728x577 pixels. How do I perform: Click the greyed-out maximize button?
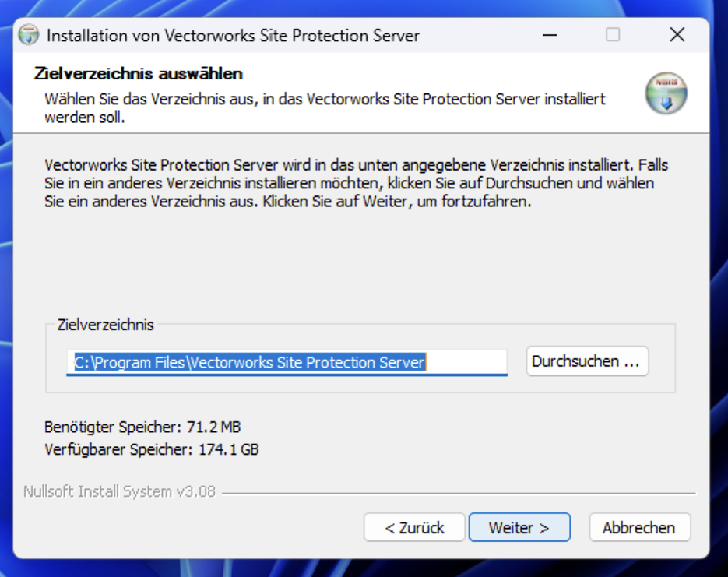click(613, 35)
